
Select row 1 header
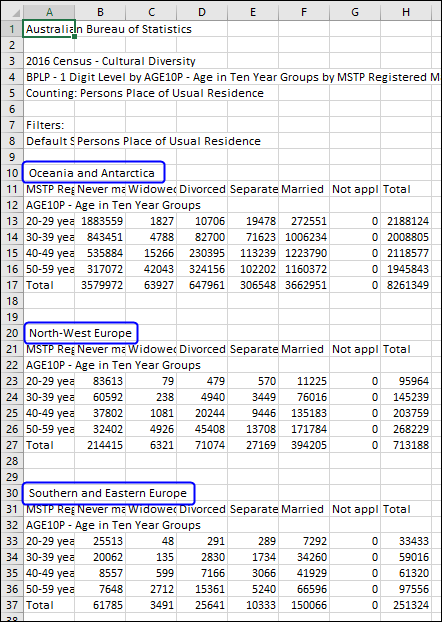[x=12, y=29]
